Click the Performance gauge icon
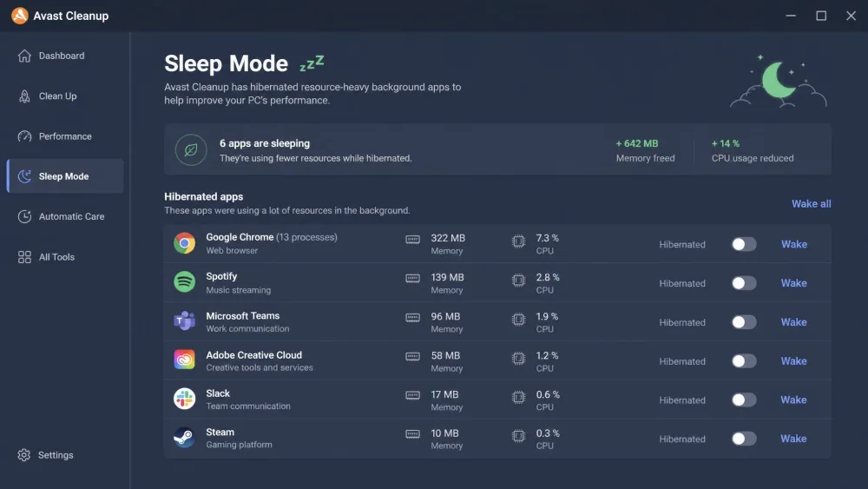Screen dimensions: 868x489 24,136
